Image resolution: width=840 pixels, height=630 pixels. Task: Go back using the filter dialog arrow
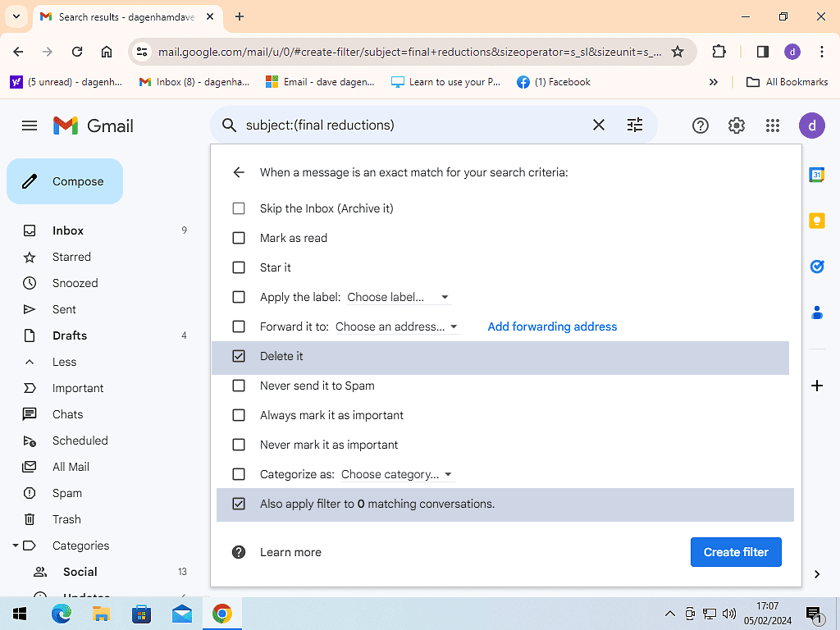point(239,172)
